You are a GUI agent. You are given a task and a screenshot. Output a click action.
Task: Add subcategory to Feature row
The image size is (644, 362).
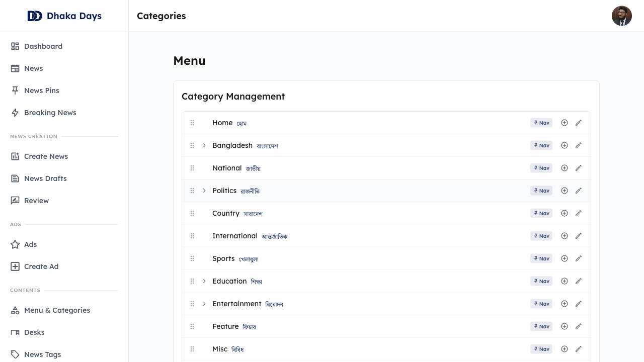(565, 326)
